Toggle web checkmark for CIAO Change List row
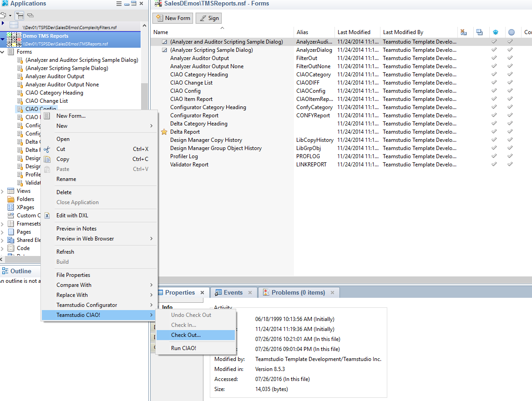 [510, 82]
